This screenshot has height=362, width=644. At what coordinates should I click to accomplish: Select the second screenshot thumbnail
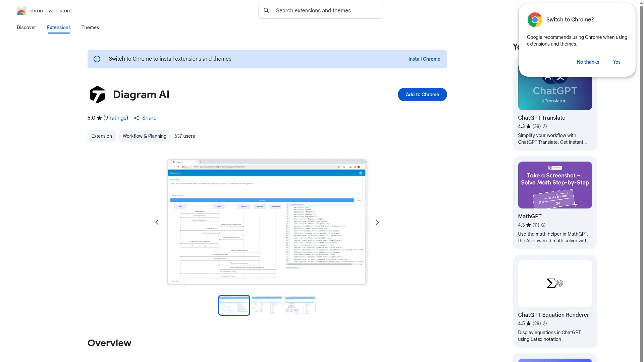pos(267,305)
